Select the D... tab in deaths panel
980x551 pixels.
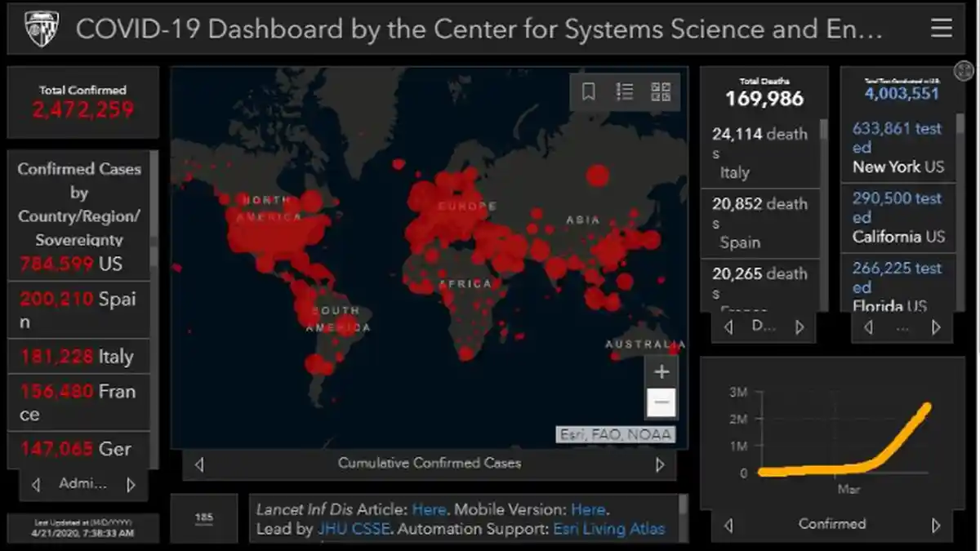[x=764, y=326]
